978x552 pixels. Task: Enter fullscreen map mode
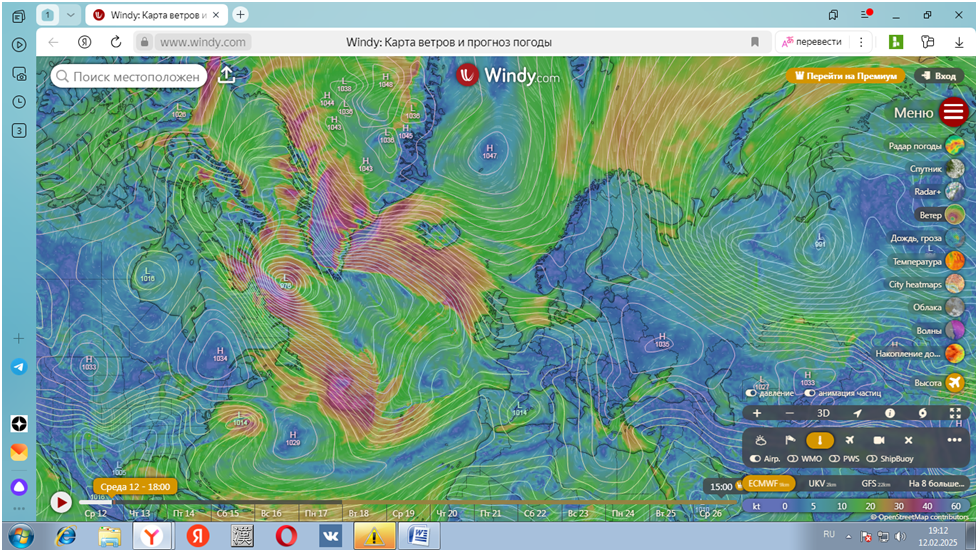955,413
